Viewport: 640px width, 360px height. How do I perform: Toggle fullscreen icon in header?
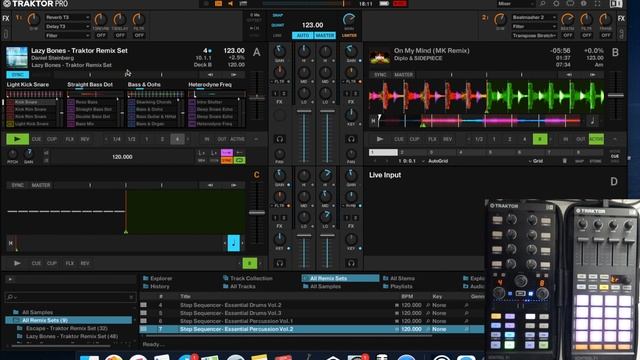click(598, 4)
